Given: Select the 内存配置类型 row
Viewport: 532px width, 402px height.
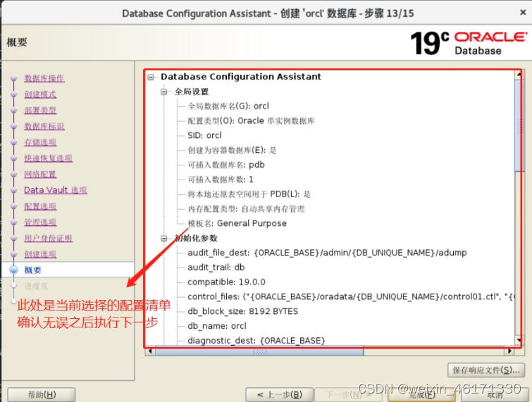Looking at the screenshot, I should (247, 209).
